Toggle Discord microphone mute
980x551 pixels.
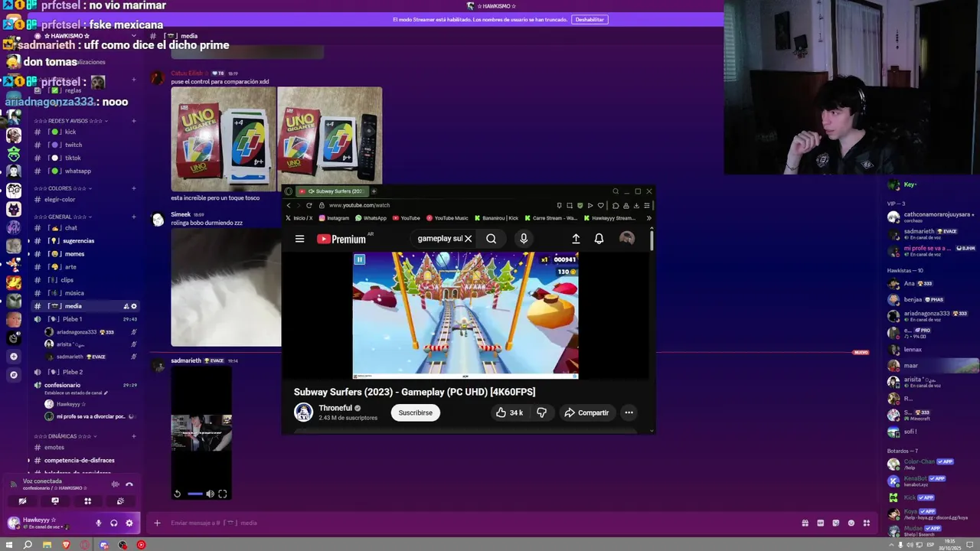click(98, 523)
